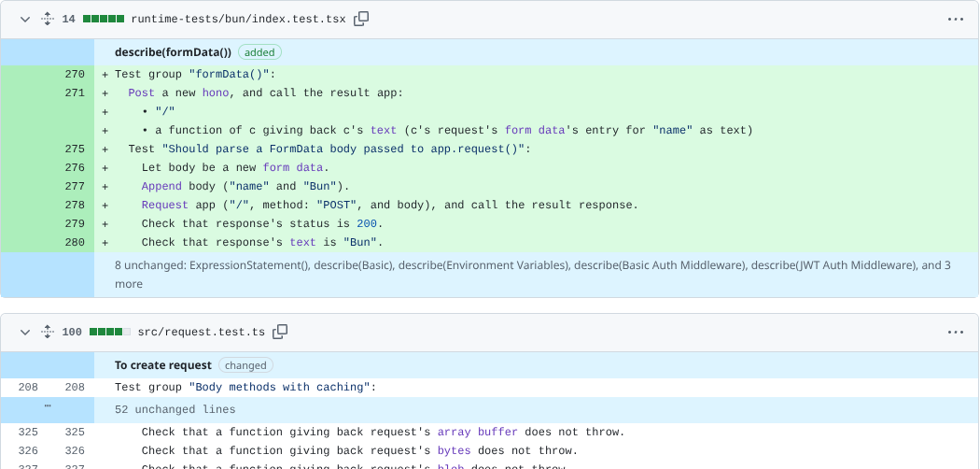Image resolution: width=980 pixels, height=469 pixels.
Task: Click the 'Append' keyword on line 277
Action: point(161,187)
